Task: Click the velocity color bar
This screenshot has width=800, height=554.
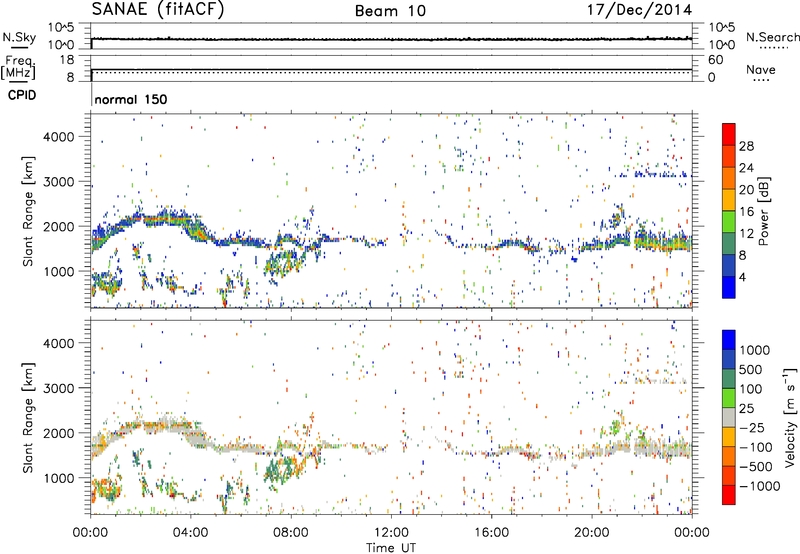Action: tap(729, 417)
